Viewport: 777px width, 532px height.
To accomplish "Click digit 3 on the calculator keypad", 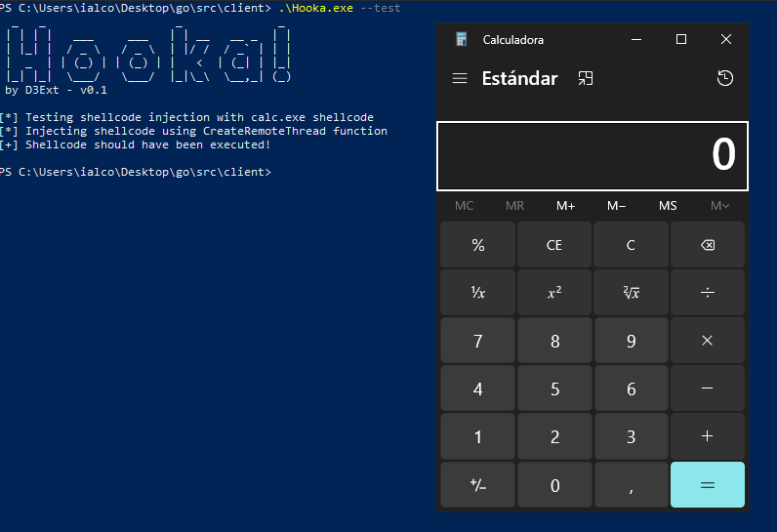I will [x=631, y=436].
